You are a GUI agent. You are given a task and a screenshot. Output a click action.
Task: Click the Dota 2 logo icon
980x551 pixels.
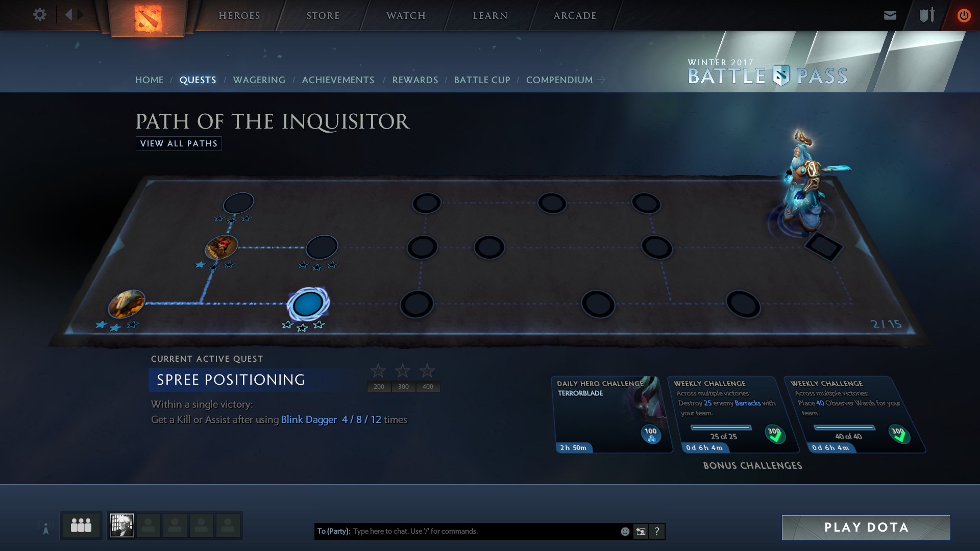145,15
